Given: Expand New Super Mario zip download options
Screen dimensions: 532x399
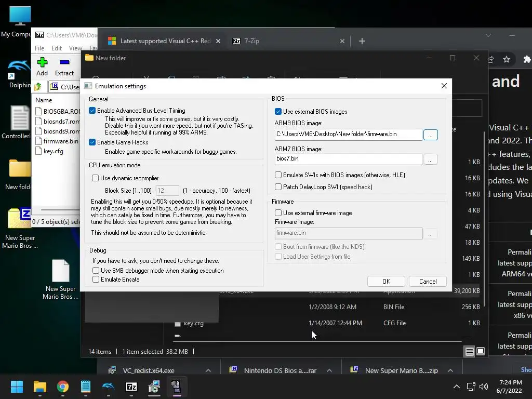Looking at the screenshot, I should (x=450, y=370).
